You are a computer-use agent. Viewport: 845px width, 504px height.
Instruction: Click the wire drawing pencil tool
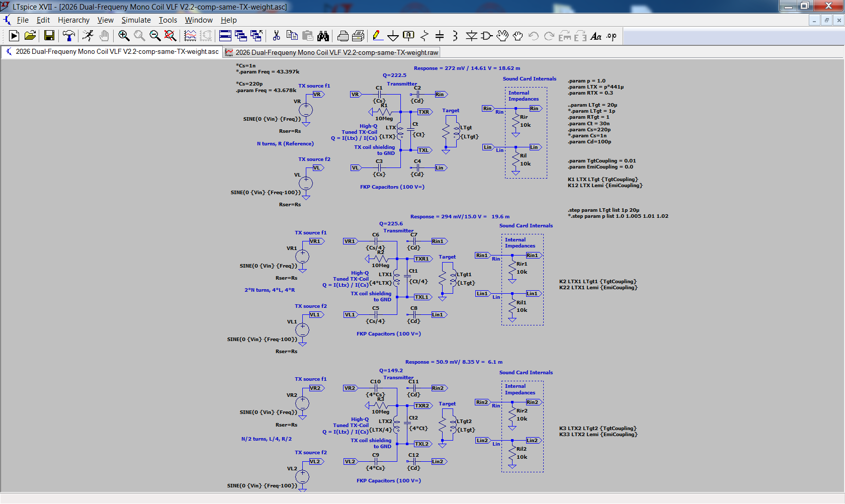pos(378,36)
